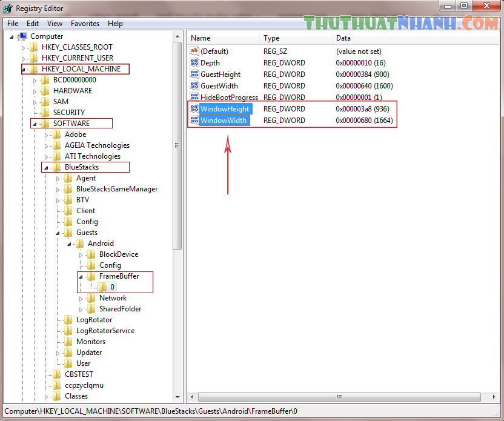Open the Favorites menu
Viewport: 504px width, 421px height.
(85, 24)
